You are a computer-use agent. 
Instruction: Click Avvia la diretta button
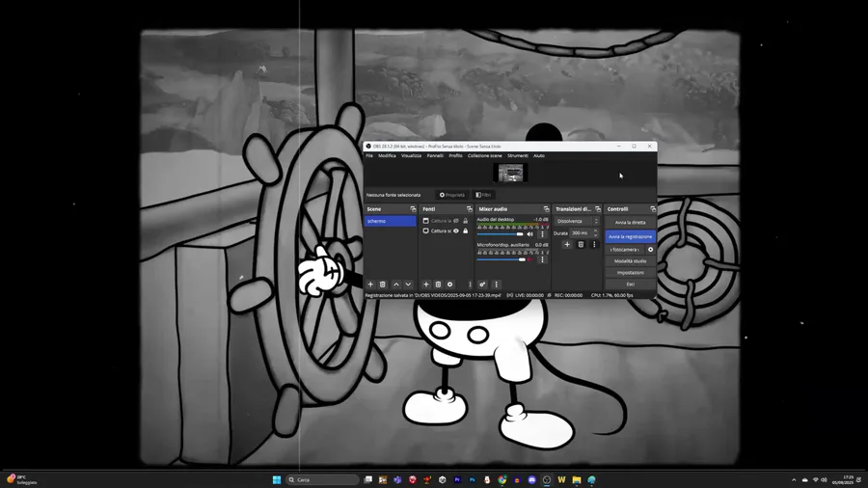(630, 223)
